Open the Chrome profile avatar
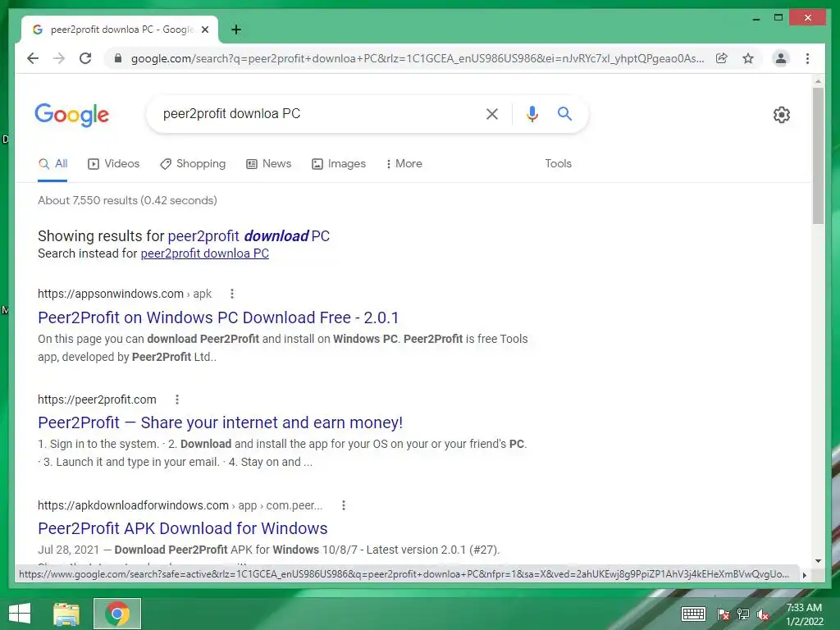Viewport: 840px width, 630px height. [x=781, y=58]
